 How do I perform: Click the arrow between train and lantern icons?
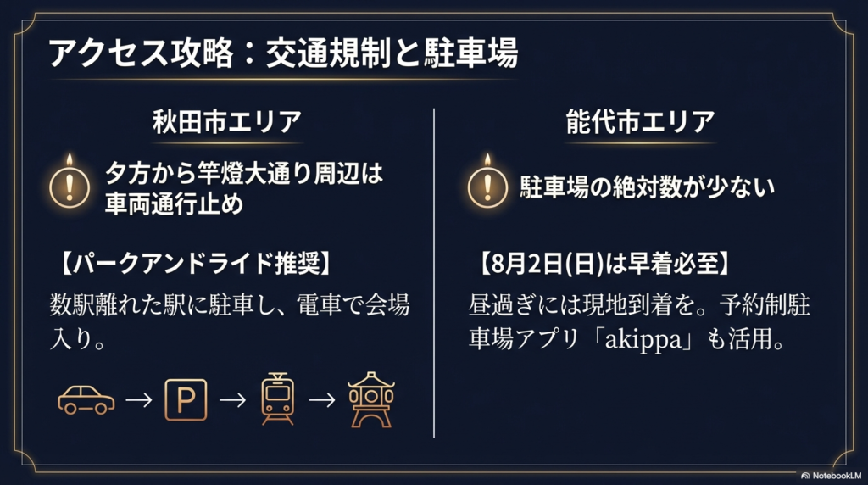point(321,399)
